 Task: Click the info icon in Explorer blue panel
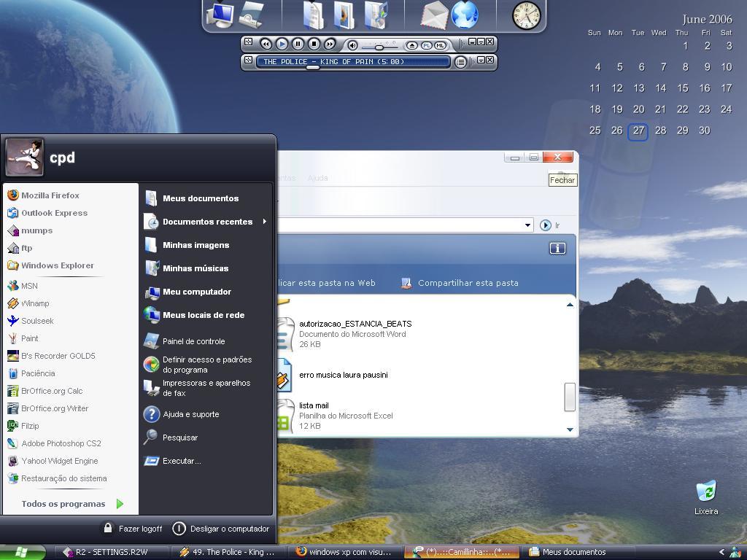pyautogui.click(x=557, y=248)
